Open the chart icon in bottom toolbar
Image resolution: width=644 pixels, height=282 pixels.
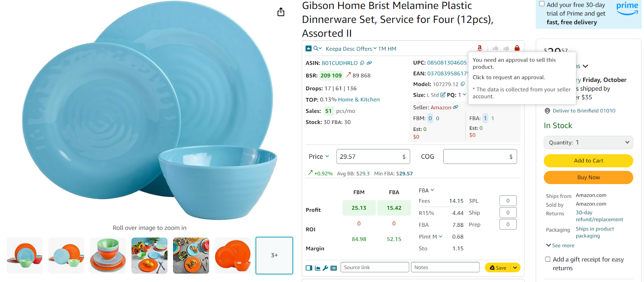(318, 268)
